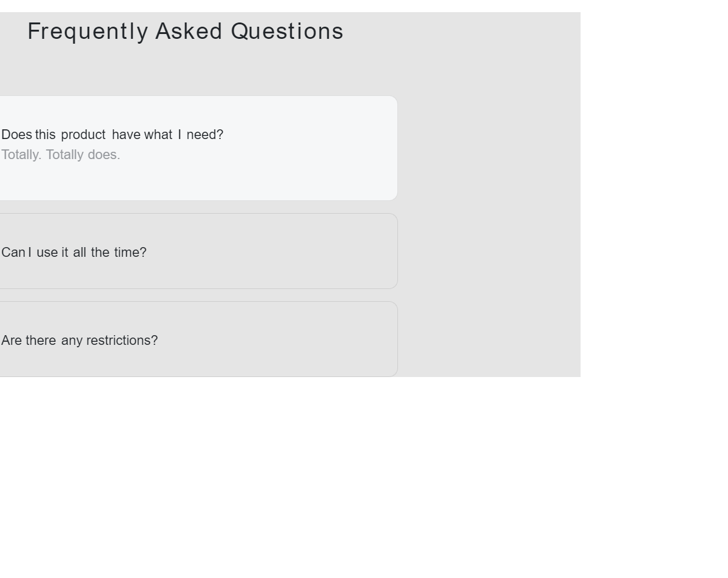
Task: Click the word "Frequently" in the page heading
Action: coord(88,32)
